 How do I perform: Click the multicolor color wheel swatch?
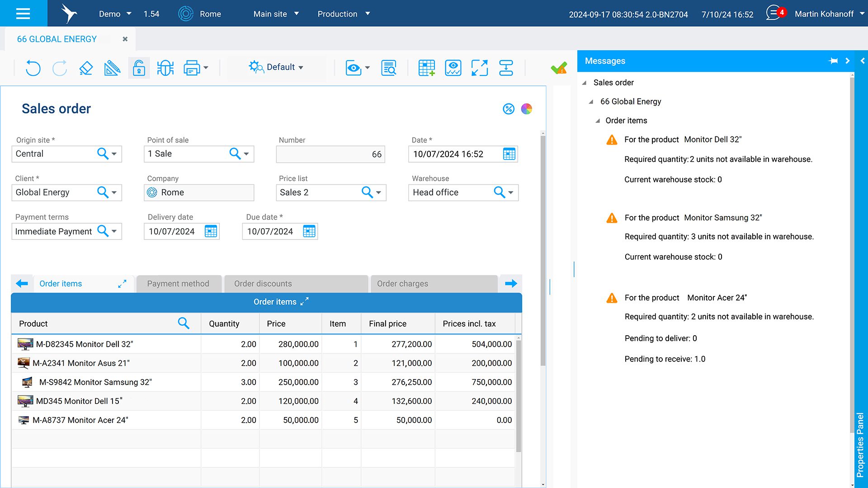coord(526,109)
